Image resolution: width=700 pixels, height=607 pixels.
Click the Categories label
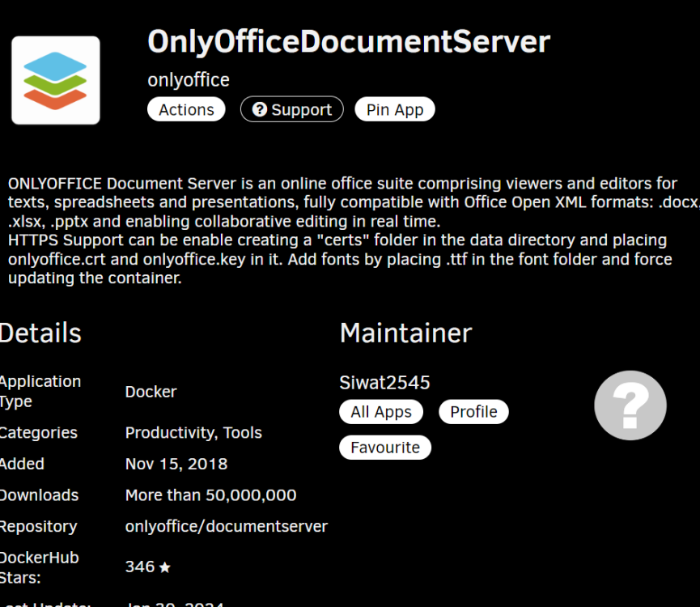[x=38, y=432]
